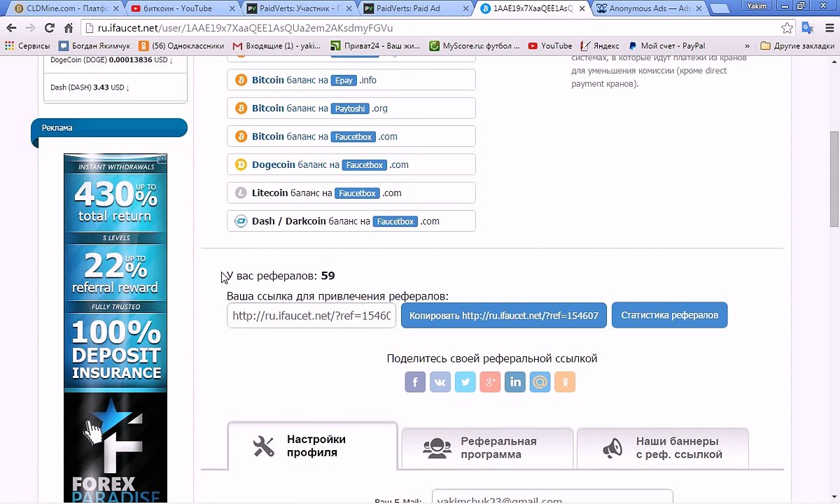Expand bookmarks overflow chevron
This screenshot has height=504, width=840.
(748, 45)
